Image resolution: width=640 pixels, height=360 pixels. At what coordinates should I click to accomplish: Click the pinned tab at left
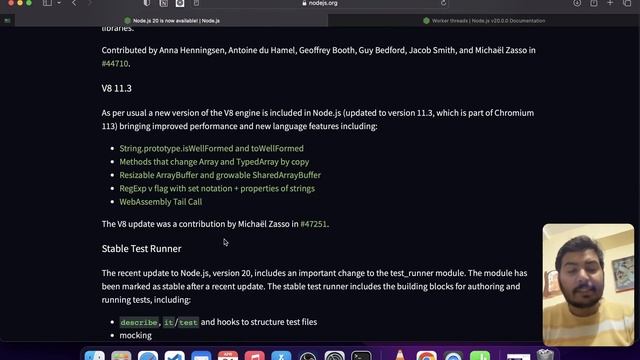tap(7, 20)
